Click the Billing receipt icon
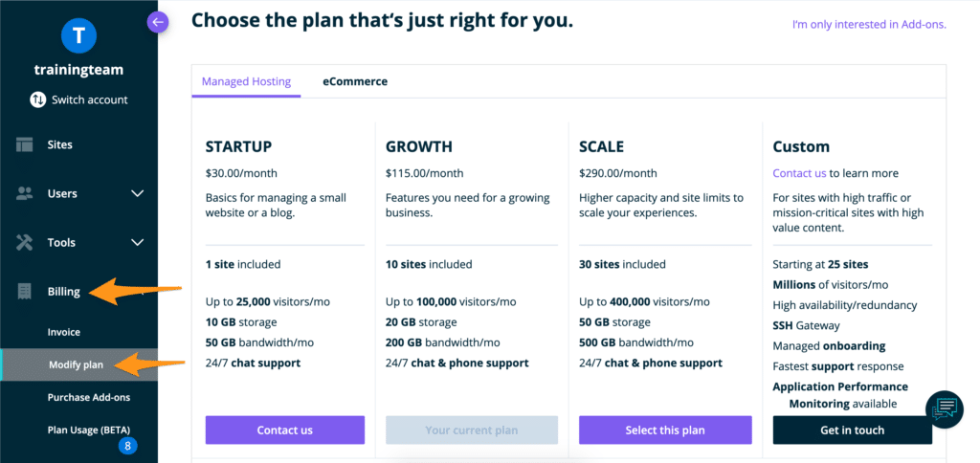Image resolution: width=980 pixels, height=463 pixels. coord(24,291)
